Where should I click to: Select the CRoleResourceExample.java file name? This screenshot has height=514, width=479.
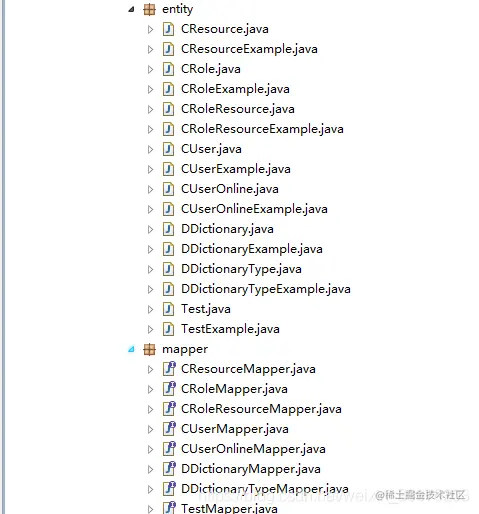[x=262, y=129]
